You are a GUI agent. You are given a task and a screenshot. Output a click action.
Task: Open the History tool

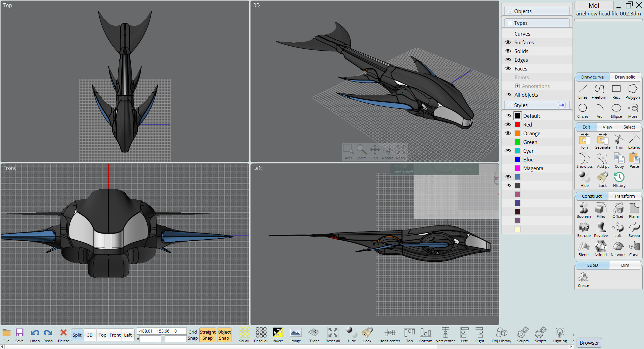tap(619, 179)
